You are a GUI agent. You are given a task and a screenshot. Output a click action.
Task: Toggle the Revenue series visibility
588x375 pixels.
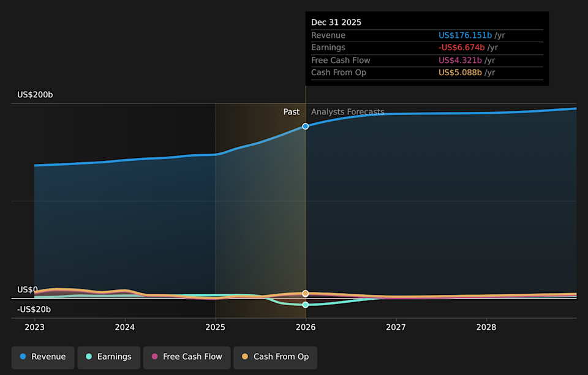click(x=42, y=357)
